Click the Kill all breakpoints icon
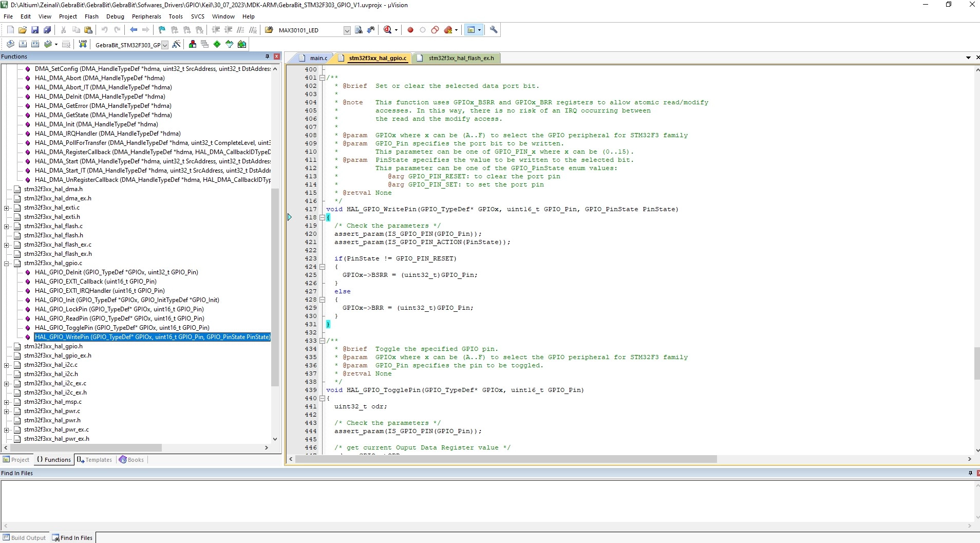 click(448, 30)
